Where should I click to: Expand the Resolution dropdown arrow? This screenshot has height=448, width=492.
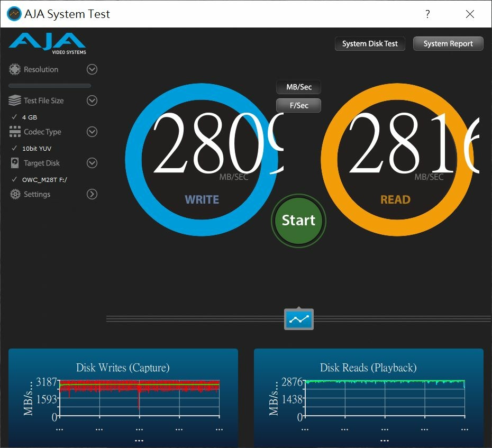tap(92, 69)
